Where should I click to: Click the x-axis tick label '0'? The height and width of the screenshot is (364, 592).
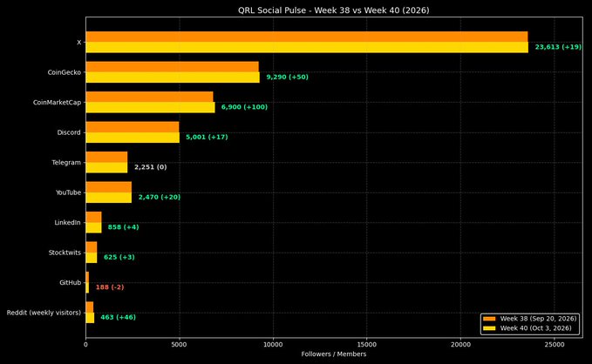(85, 344)
